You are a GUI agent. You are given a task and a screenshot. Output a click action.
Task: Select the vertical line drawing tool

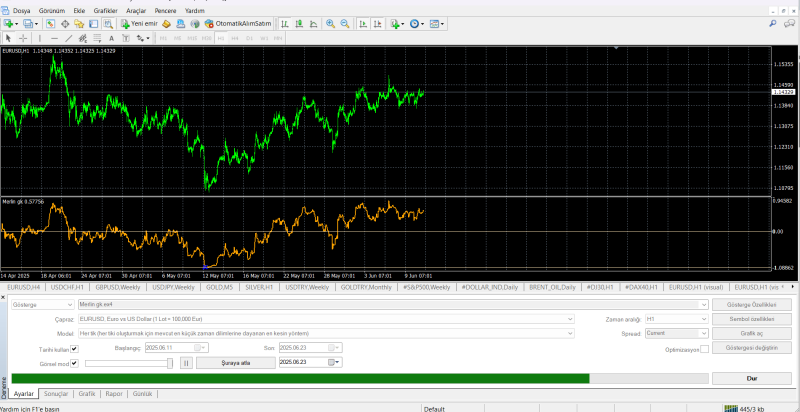tap(40, 38)
